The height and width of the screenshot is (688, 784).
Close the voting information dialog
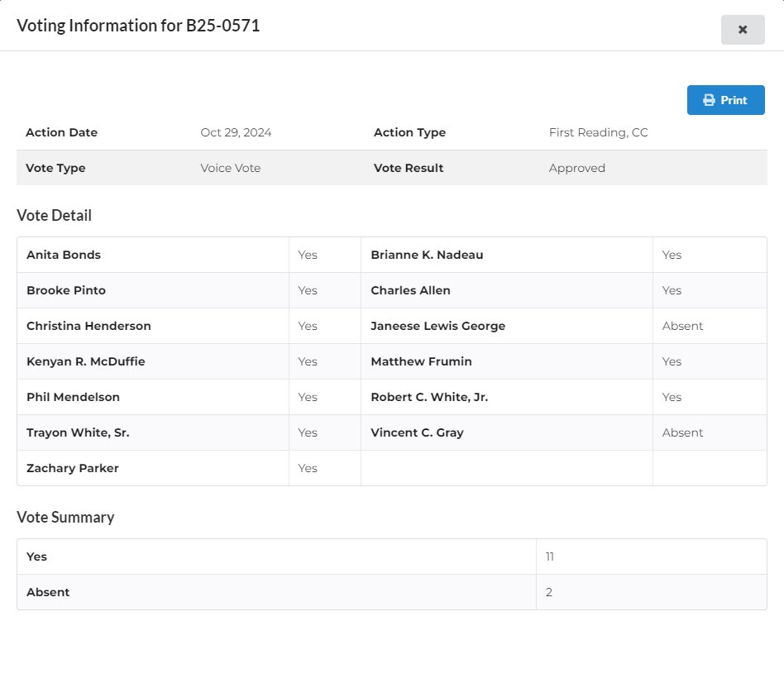[x=743, y=30]
